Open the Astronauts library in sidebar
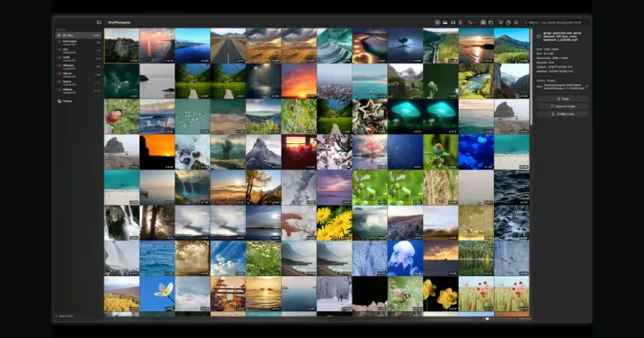 coord(78,42)
